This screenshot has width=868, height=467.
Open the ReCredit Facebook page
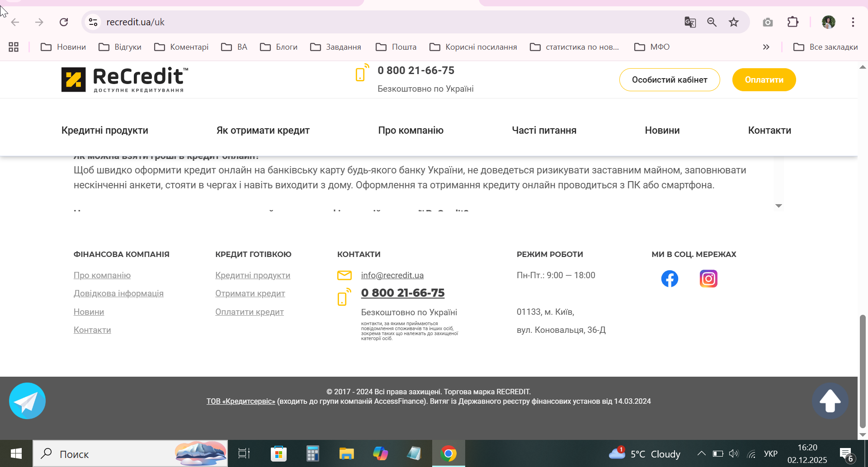(670, 279)
